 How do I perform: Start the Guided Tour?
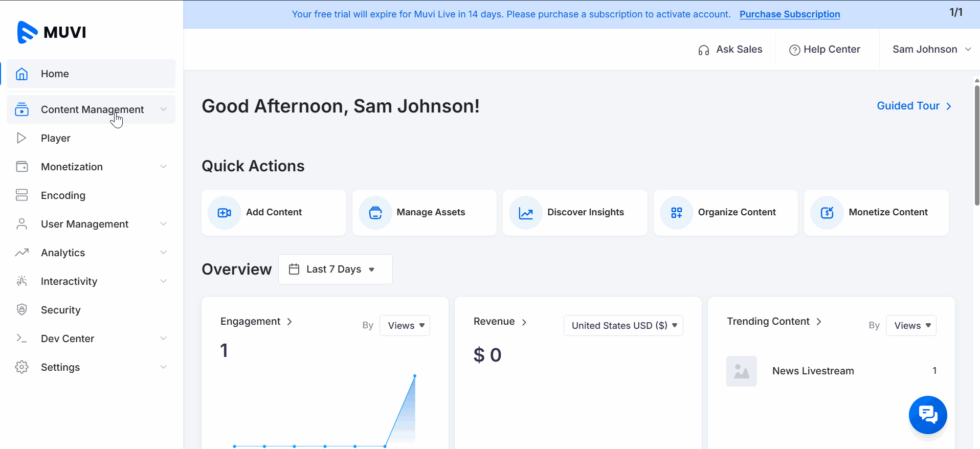point(914,106)
